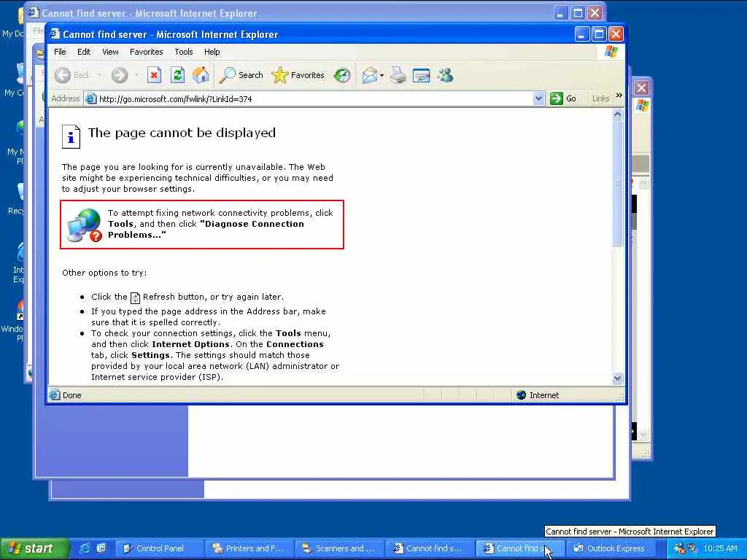Stop page loading with red X icon
747x560 pixels.
coord(154,75)
